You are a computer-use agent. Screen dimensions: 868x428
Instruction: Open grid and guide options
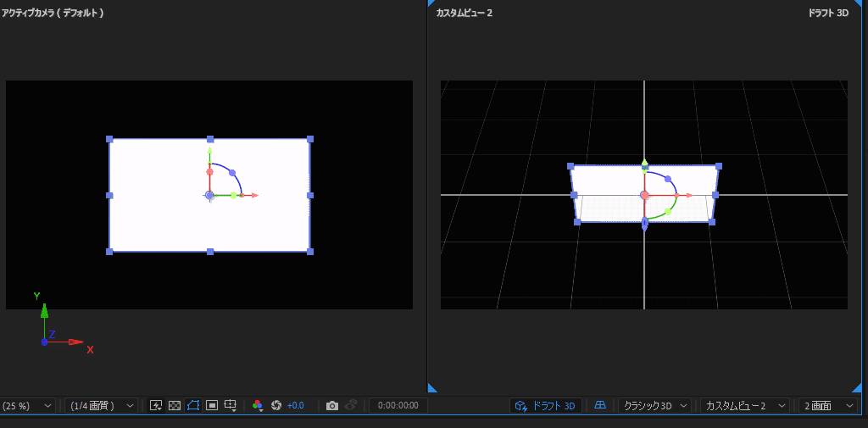[x=231, y=405]
